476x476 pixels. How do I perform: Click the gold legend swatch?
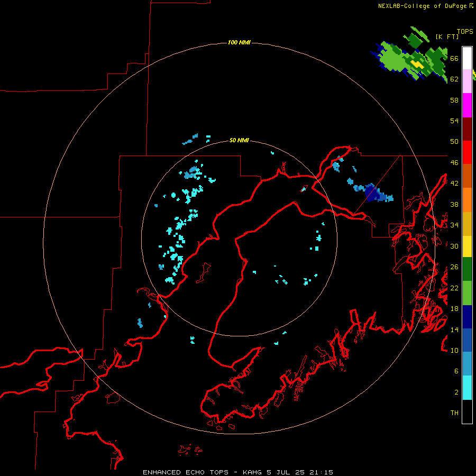click(467, 224)
